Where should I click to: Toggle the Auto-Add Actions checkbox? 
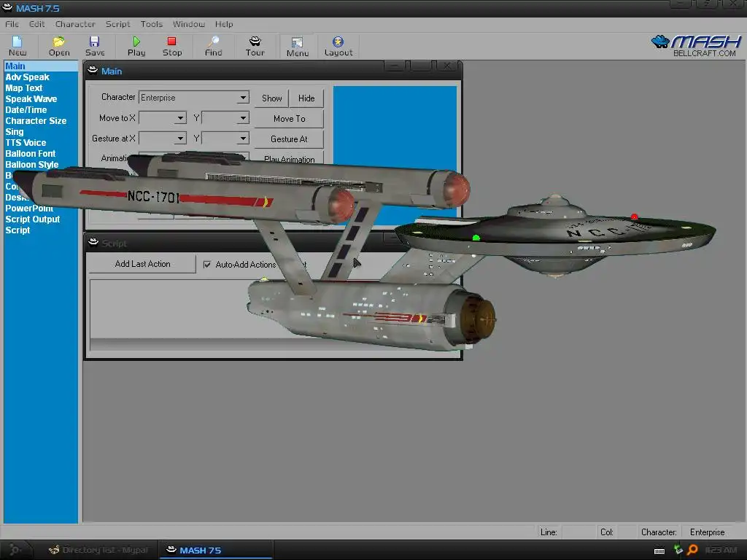[x=207, y=264]
